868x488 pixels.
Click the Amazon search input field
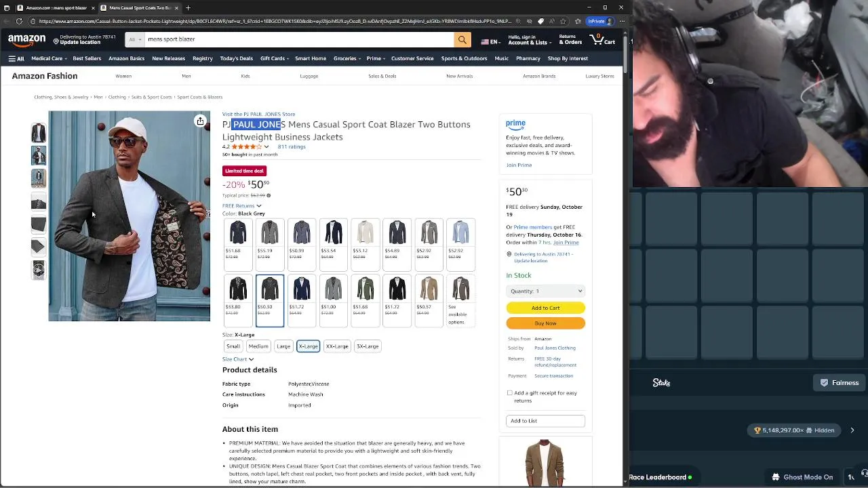point(298,39)
